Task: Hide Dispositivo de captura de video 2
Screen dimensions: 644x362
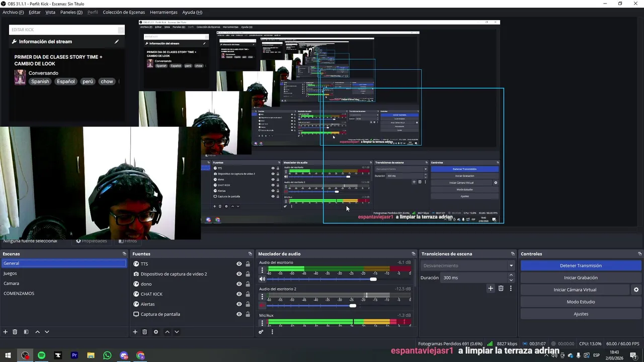Action: coord(239,274)
